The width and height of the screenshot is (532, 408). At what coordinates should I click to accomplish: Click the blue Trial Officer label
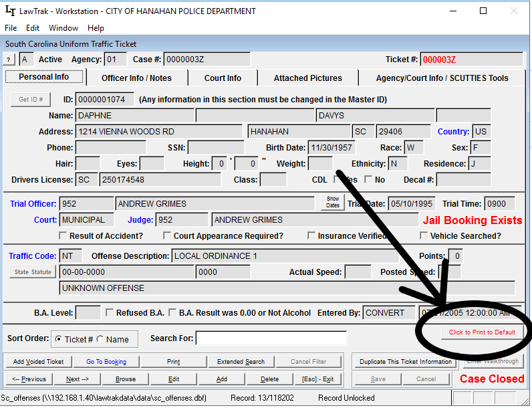coord(33,204)
